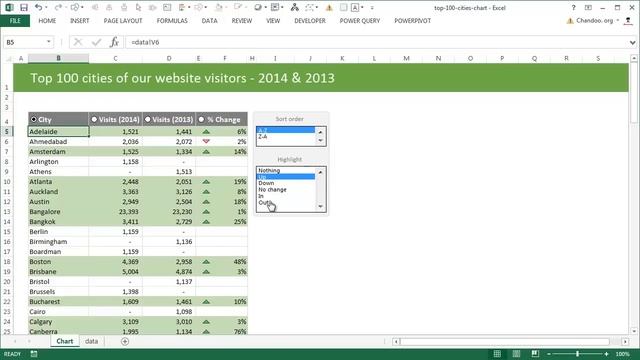Click the 100% zoom level
This screenshot has height=360, width=640.
click(622, 354)
